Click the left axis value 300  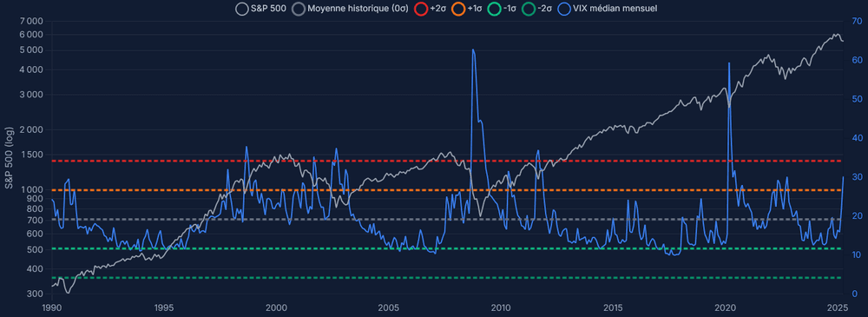pyautogui.click(x=36, y=294)
